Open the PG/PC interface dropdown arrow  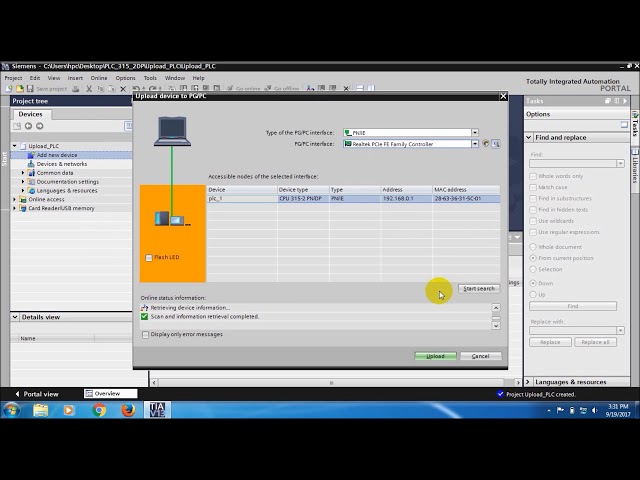pyautogui.click(x=475, y=144)
